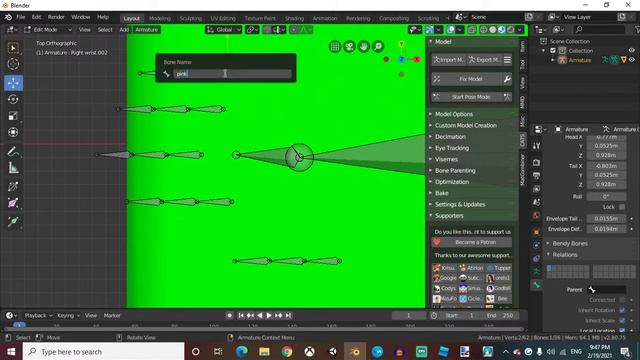Collapse the Relations panel
Viewport: 640px width, 360px height.
pos(564,255)
